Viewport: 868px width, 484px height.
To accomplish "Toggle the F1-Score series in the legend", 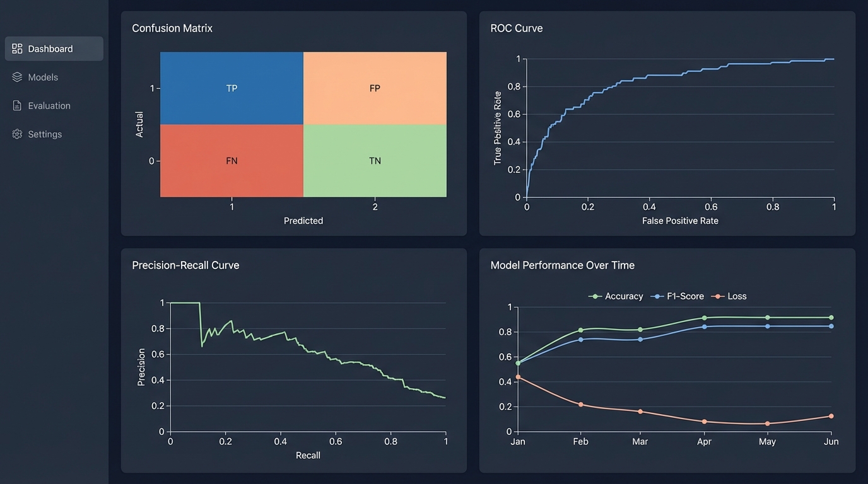I will click(x=677, y=296).
